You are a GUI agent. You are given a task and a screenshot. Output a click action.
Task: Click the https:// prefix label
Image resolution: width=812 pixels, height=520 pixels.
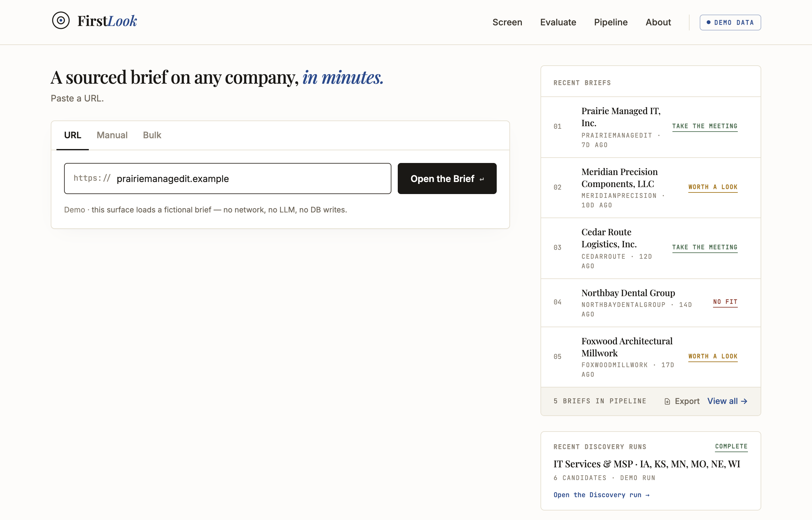point(92,178)
